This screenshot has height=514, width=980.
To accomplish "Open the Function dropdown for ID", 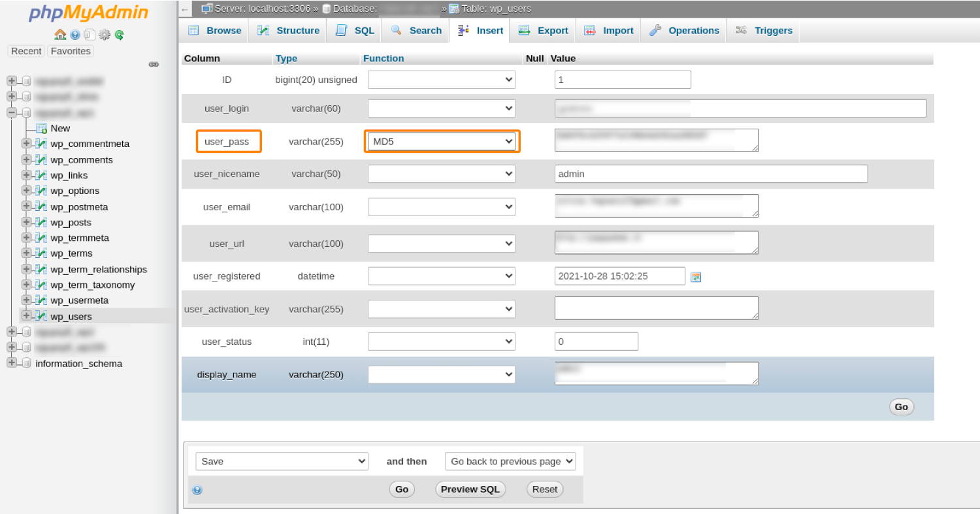I will [442, 80].
